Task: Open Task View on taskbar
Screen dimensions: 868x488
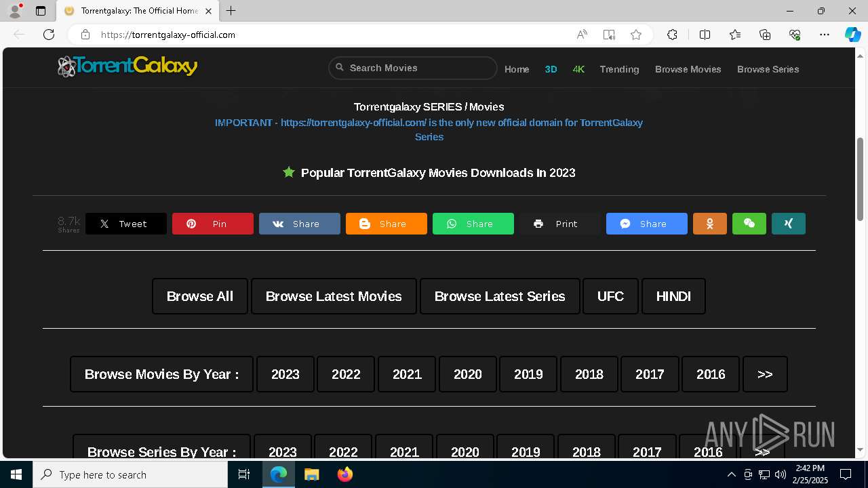Action: click(244, 474)
